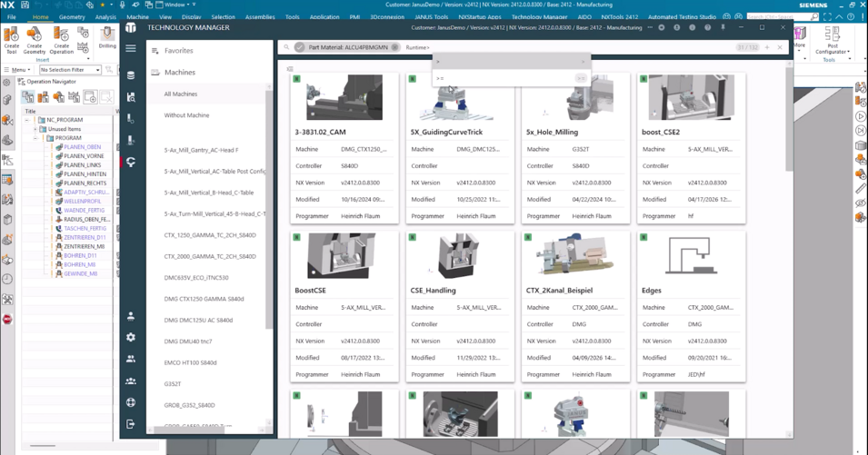This screenshot has height=455, width=868.
Task: Click the life-ring help icon in the sidebar
Action: pyautogui.click(x=131, y=402)
